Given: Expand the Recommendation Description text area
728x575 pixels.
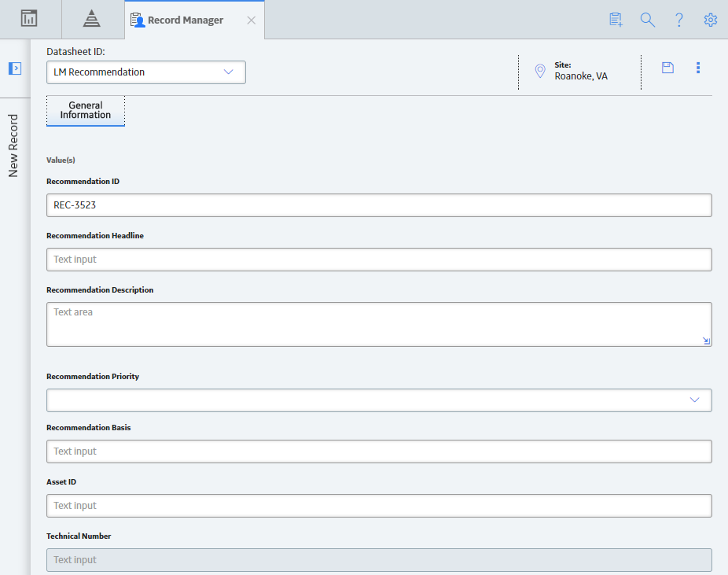Looking at the screenshot, I should (706, 341).
